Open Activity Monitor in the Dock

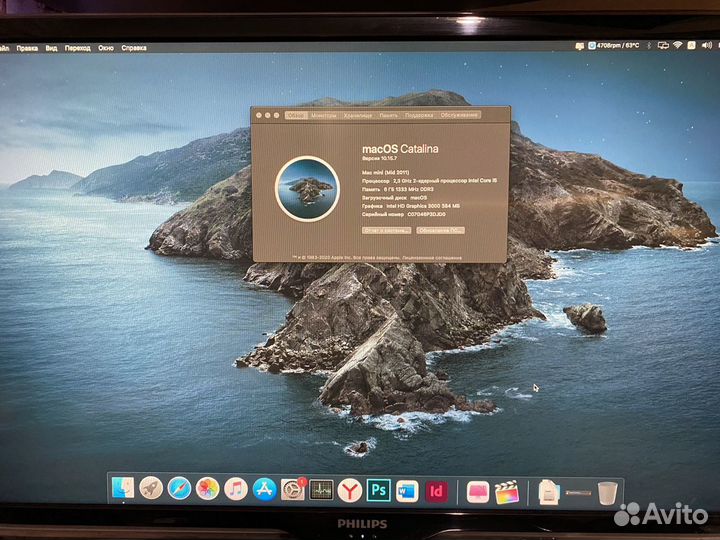[x=321, y=490]
